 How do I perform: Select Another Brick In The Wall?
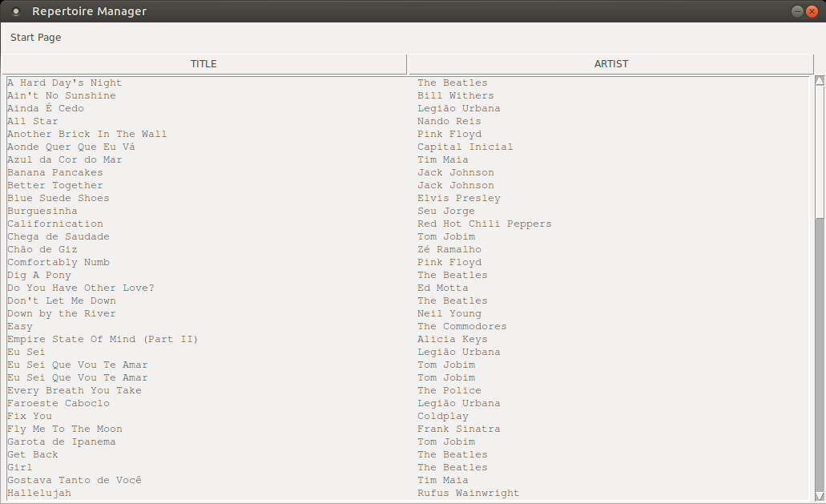[x=87, y=134]
